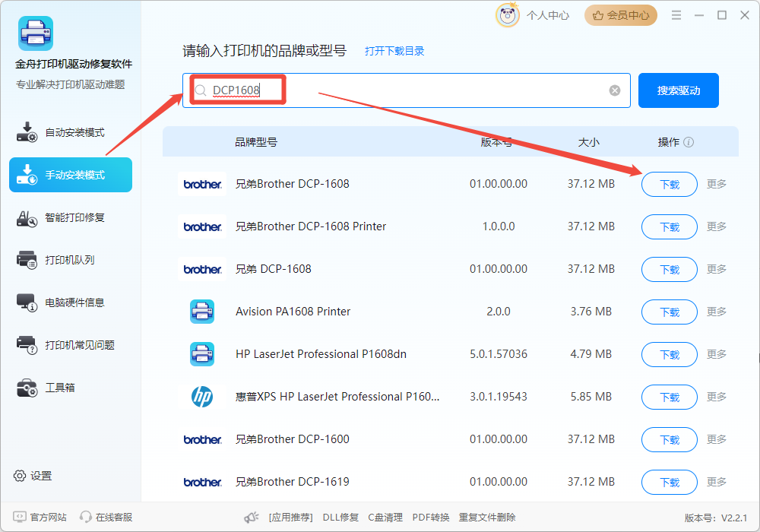
Task: Click version 5.0.1.57036 cell
Action: coord(499,354)
